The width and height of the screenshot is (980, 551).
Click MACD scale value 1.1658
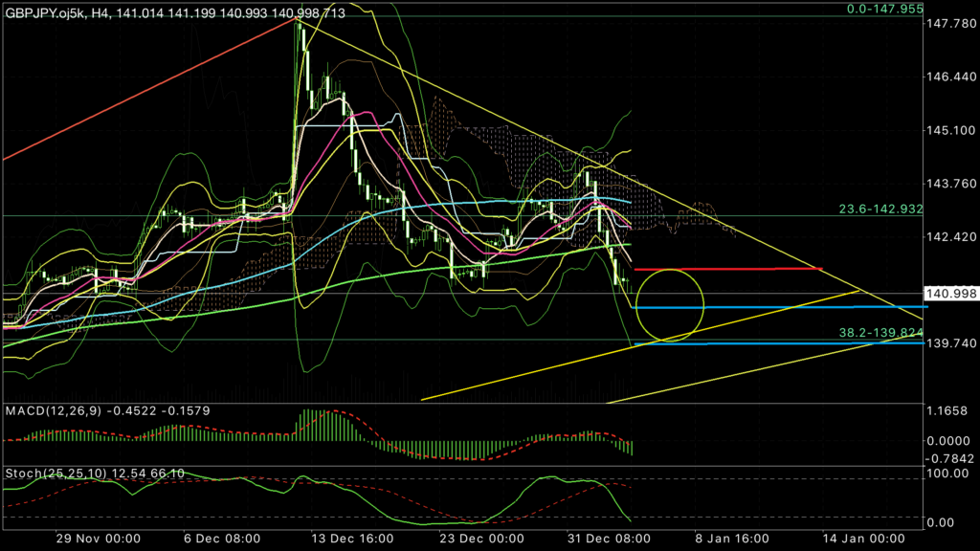pos(948,411)
